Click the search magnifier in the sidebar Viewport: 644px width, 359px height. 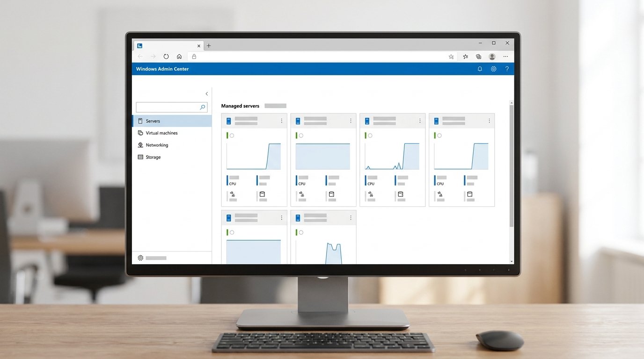click(x=203, y=107)
